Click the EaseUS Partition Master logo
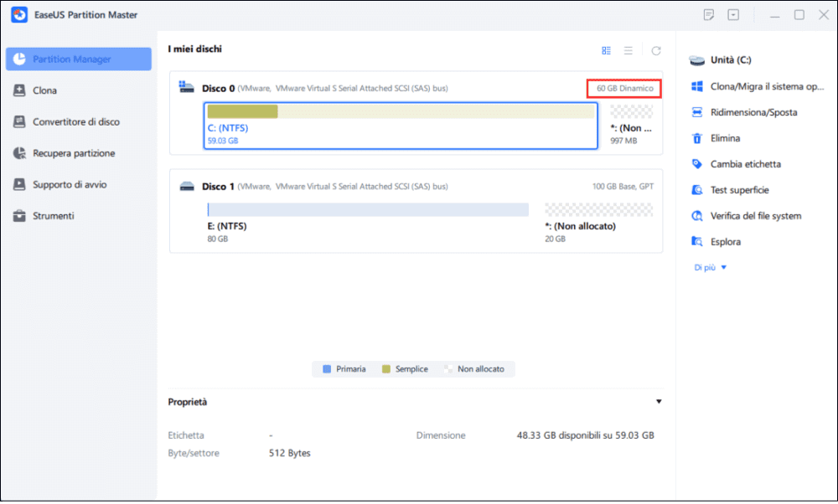The image size is (838, 504). click(19, 15)
